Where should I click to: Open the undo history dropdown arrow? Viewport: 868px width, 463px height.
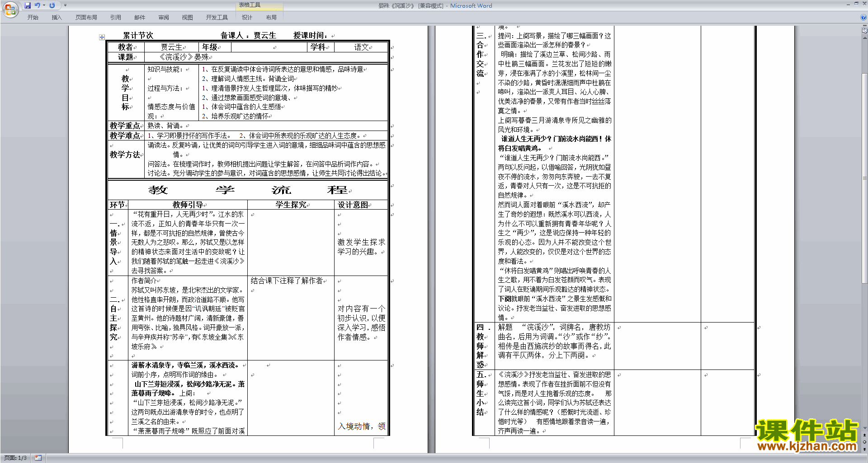(x=44, y=5)
